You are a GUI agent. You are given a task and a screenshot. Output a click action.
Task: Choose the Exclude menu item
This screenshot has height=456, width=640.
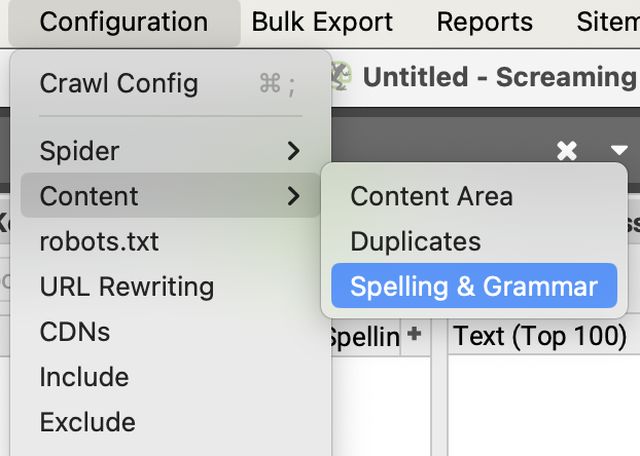tap(88, 422)
